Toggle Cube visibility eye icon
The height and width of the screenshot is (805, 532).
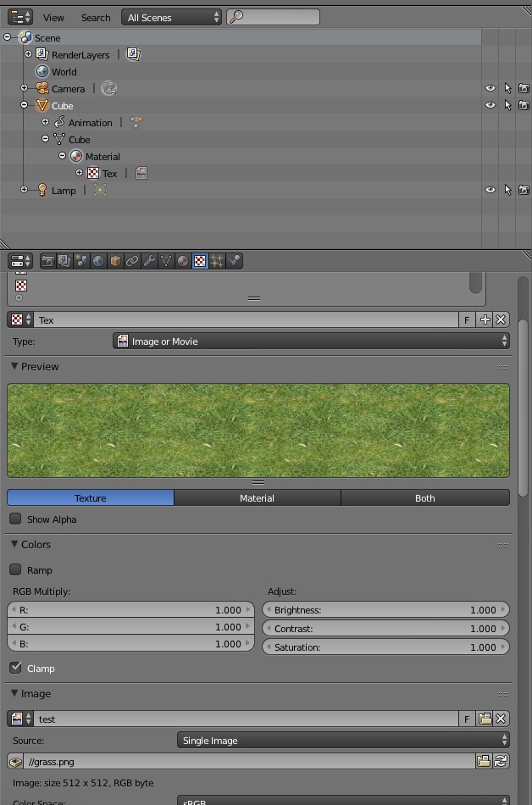(x=490, y=105)
